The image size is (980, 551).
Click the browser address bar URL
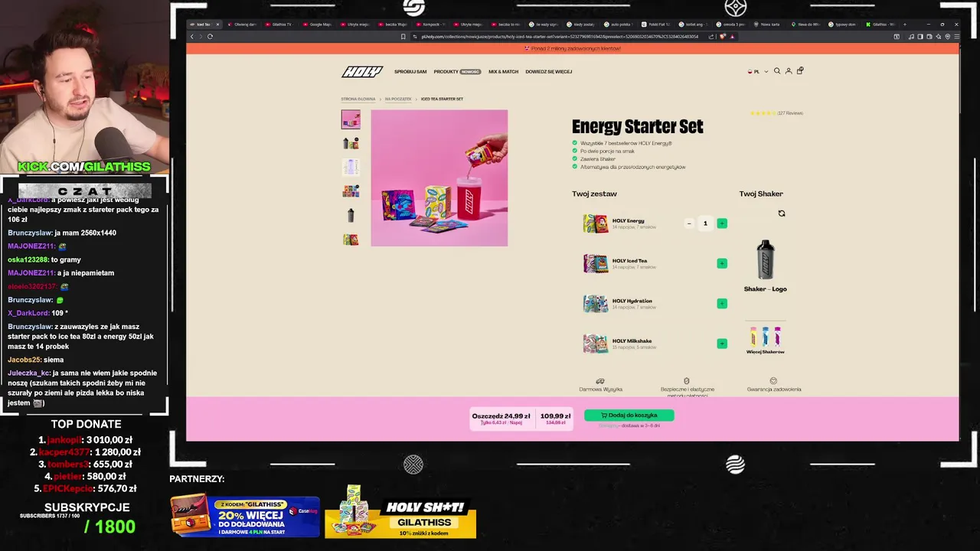[x=559, y=36]
